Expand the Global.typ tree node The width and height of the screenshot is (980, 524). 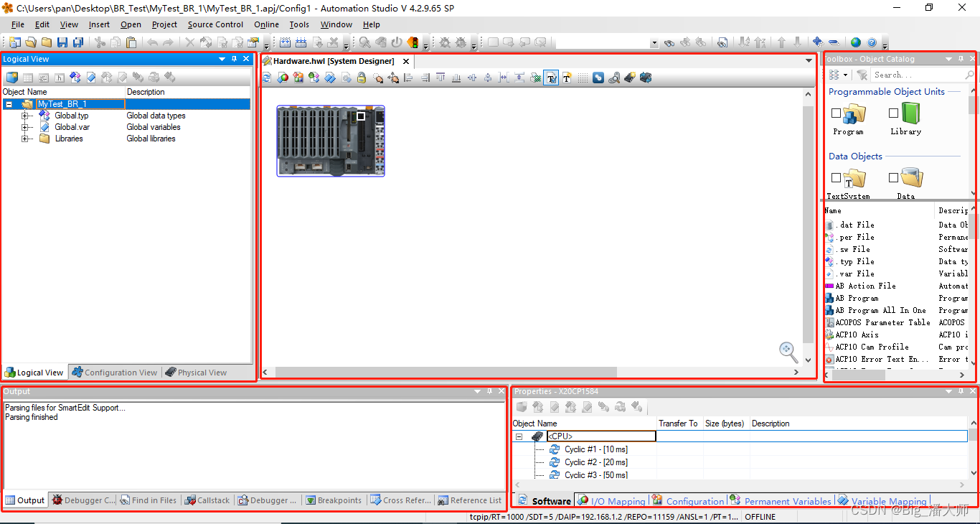(x=25, y=116)
